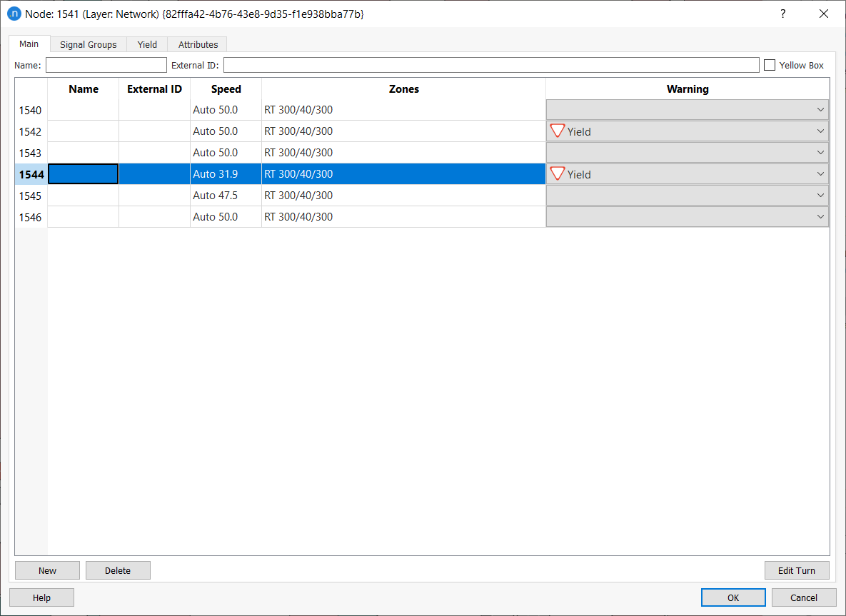Screen dimensions: 846x616
Task: Expand the Warning dropdown for row 1543
Action: click(820, 153)
